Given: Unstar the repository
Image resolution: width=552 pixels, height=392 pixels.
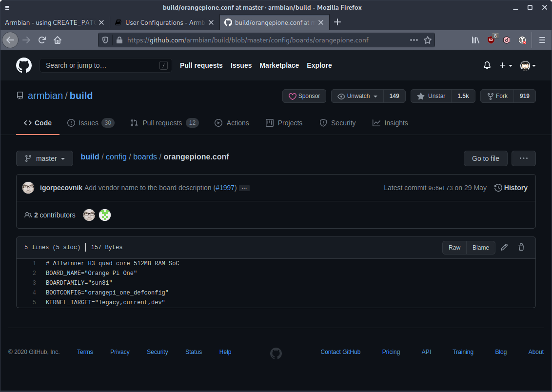Looking at the screenshot, I should (431, 96).
